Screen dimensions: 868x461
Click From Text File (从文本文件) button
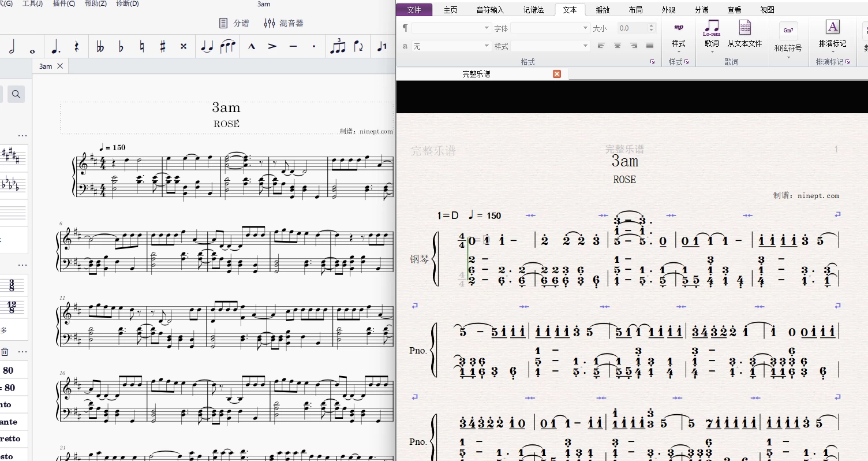pos(744,34)
